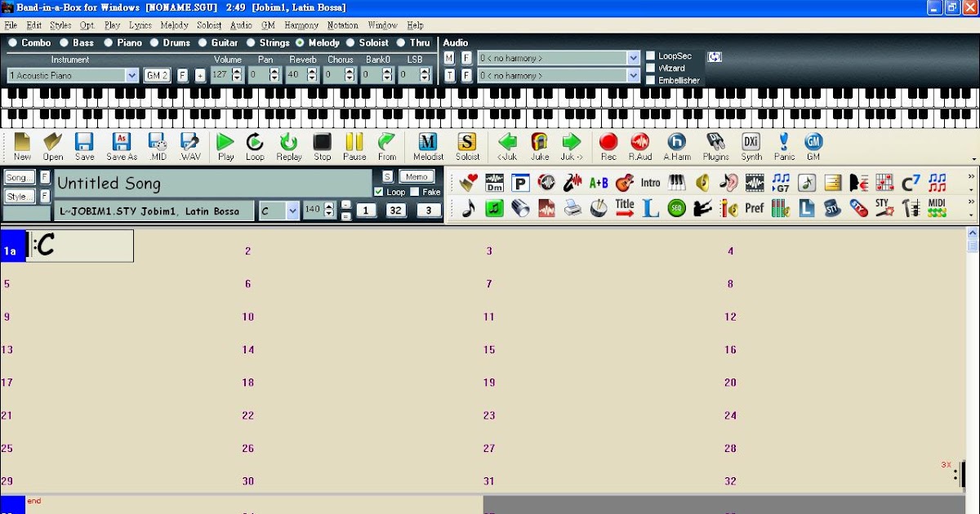Export audio via .WAV icon
980x514 pixels.
point(190,146)
